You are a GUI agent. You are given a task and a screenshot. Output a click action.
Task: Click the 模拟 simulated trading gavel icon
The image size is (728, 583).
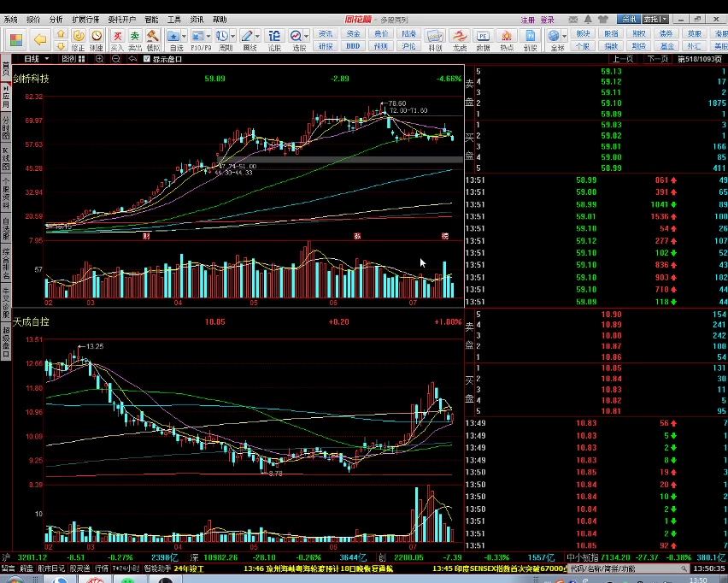[x=153, y=38]
